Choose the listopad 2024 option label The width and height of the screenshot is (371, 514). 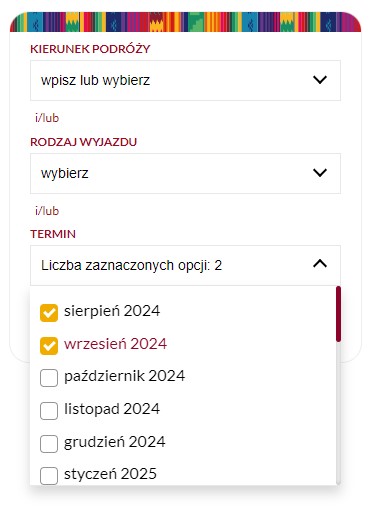click(112, 409)
